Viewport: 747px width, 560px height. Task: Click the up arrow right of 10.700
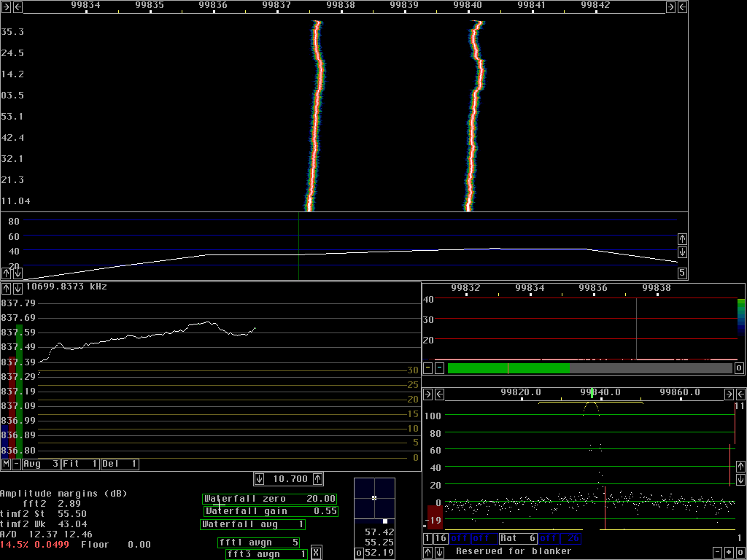point(318,479)
